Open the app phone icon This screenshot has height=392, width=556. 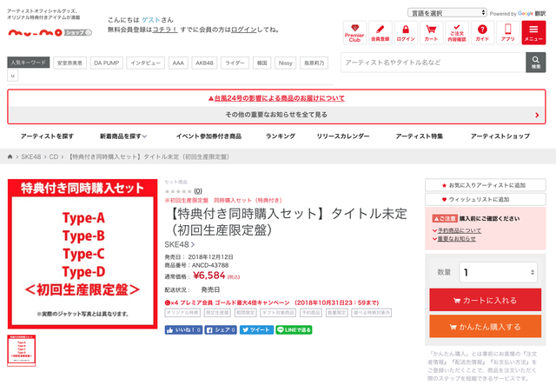pyautogui.click(x=507, y=33)
